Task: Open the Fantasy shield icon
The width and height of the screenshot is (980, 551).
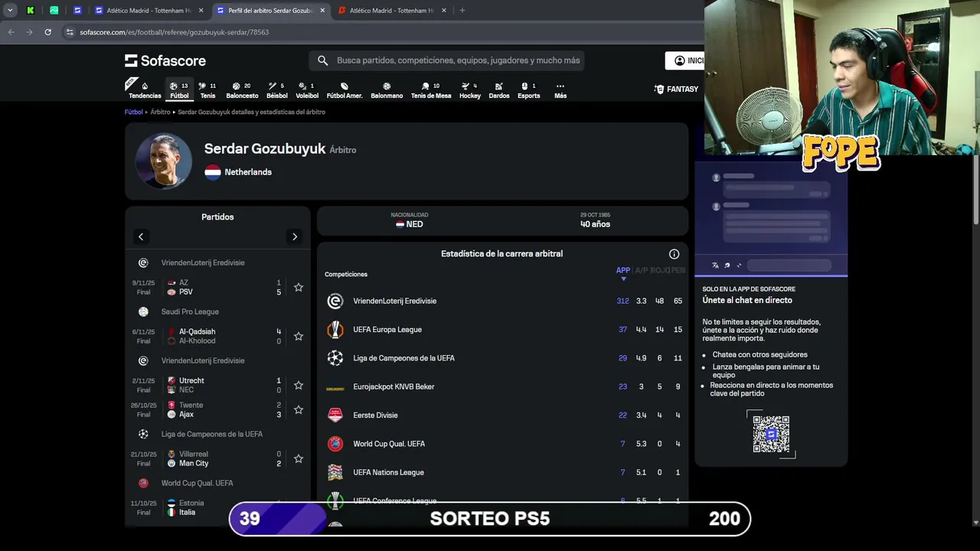Action: point(659,89)
